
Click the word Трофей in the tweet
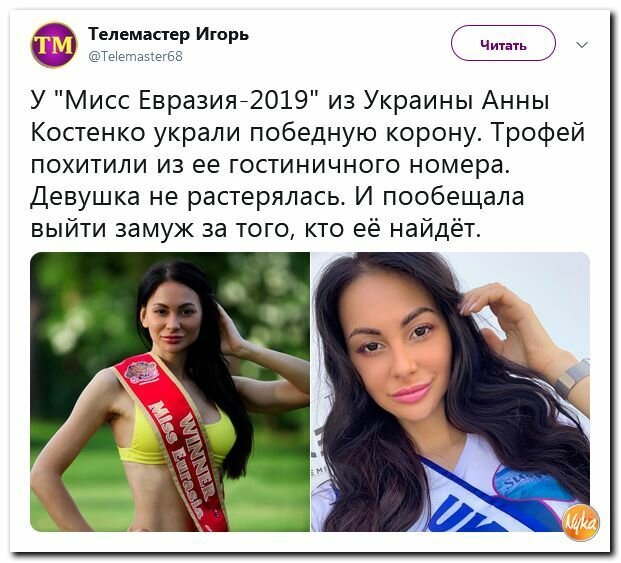(538, 133)
